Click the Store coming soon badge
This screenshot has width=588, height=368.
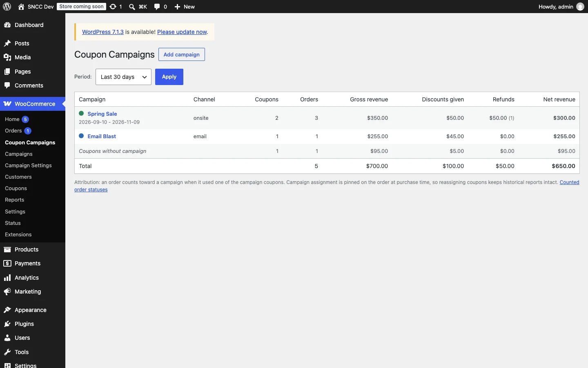81,7
